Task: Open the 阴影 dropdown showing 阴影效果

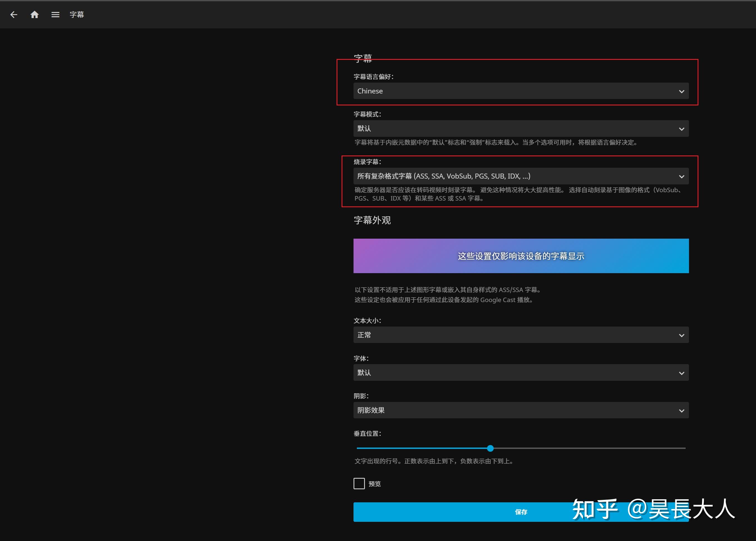Action: pos(520,410)
